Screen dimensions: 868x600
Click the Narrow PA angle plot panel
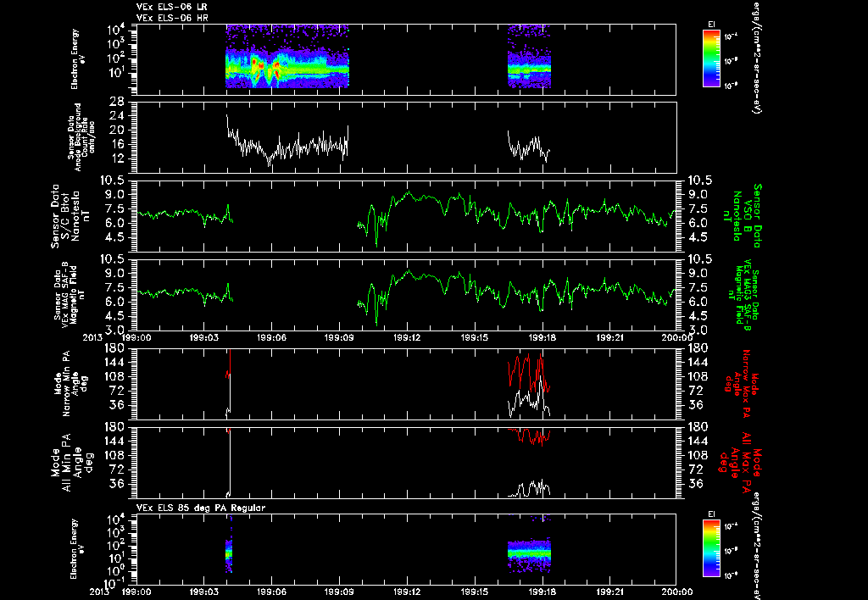tap(406, 384)
